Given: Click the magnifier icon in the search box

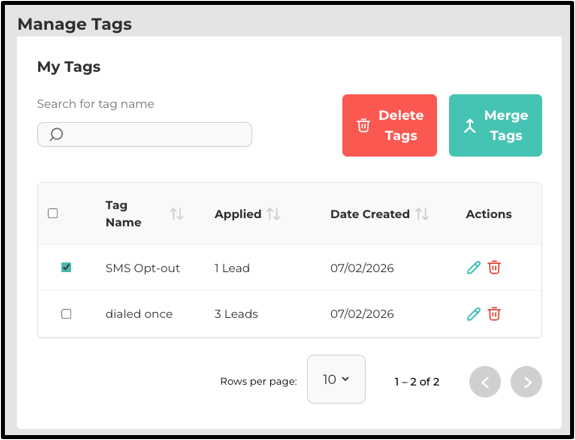Looking at the screenshot, I should tap(56, 135).
